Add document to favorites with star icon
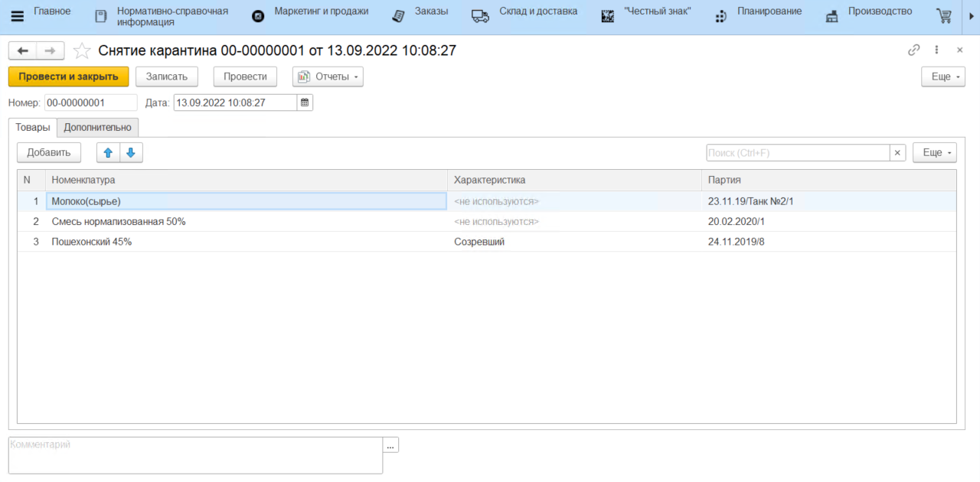The image size is (980, 482). point(81,50)
